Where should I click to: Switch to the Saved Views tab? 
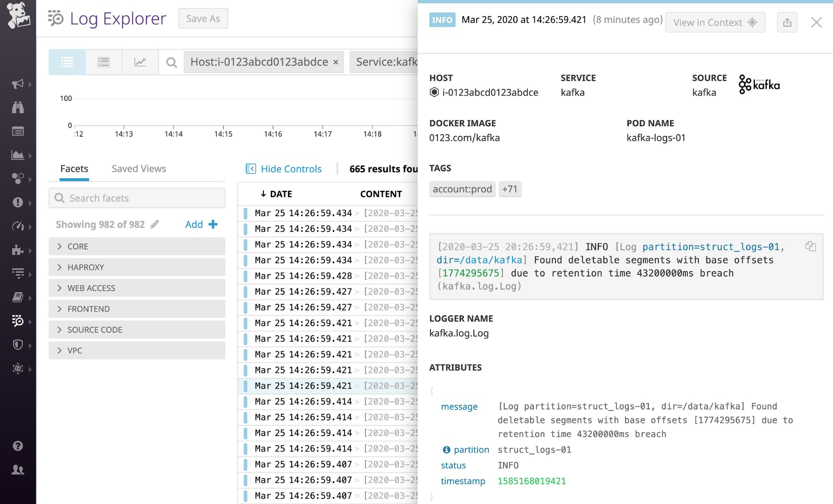click(139, 169)
